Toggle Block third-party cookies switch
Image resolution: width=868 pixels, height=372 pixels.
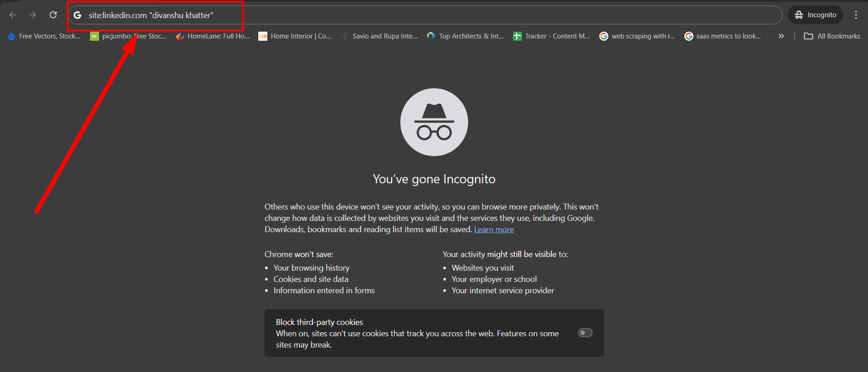tap(585, 333)
